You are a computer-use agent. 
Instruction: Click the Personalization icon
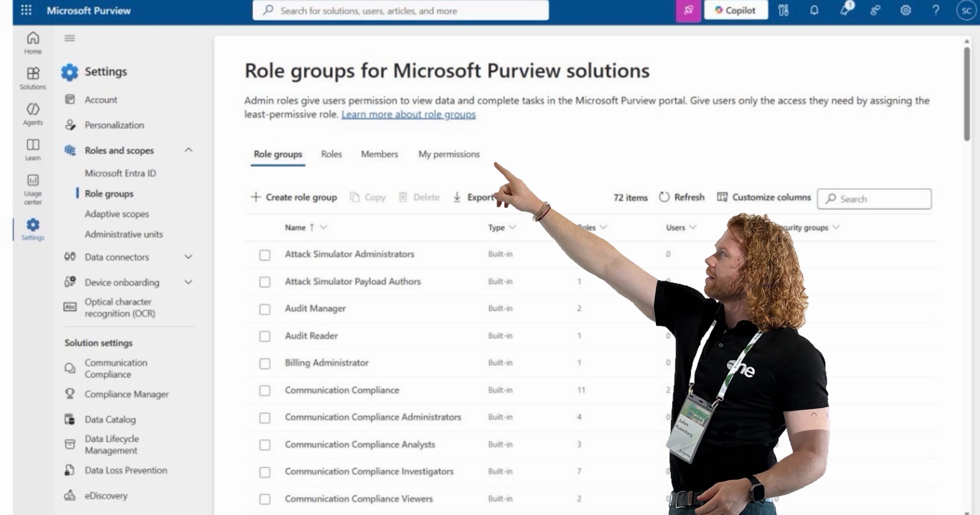70,125
